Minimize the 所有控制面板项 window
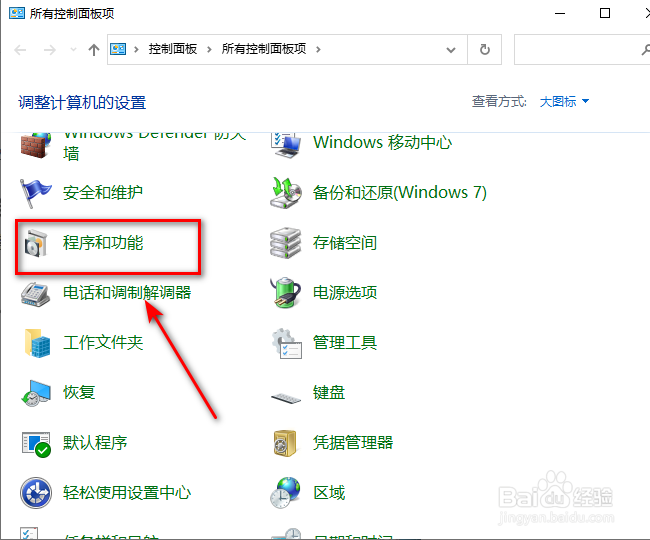 pos(560,13)
